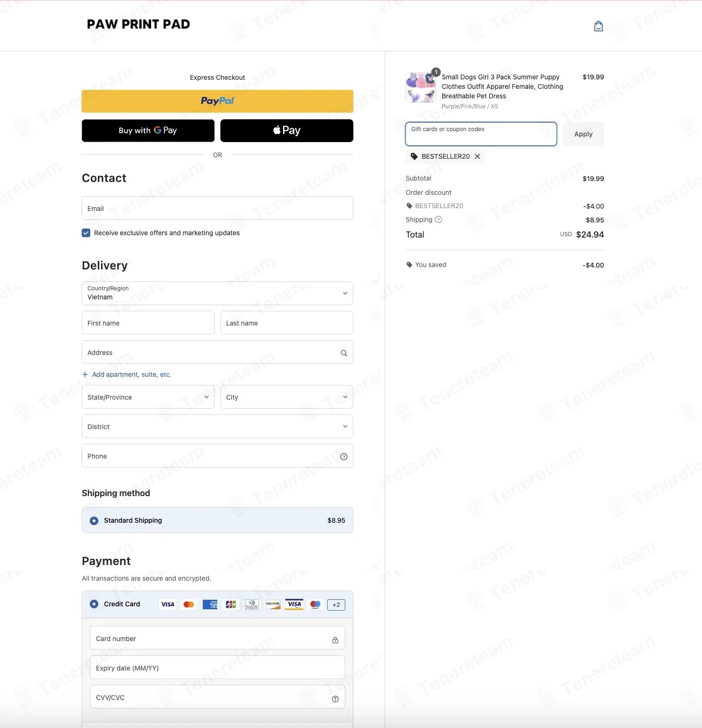Click the Maestro card logo
The image size is (702, 728).
[x=315, y=604]
